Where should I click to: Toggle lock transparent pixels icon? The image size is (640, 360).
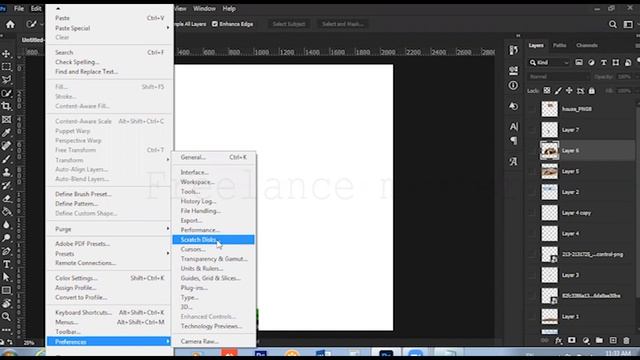(x=547, y=91)
